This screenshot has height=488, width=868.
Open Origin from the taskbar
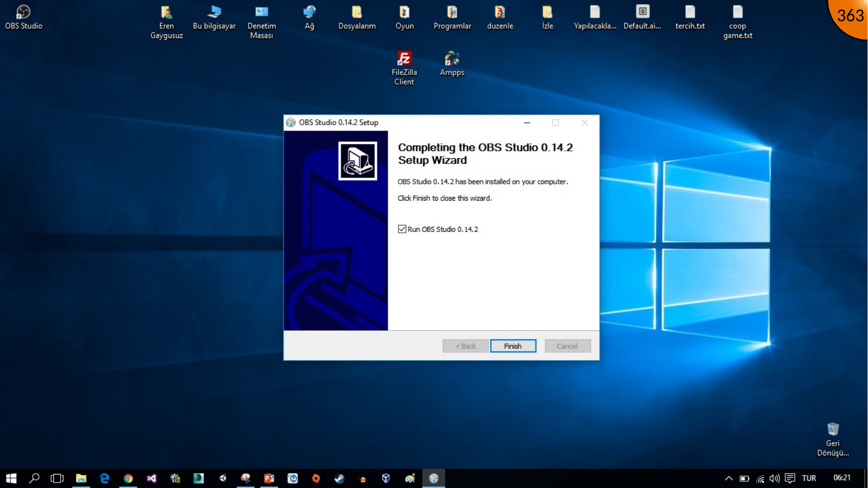pyautogui.click(x=316, y=478)
